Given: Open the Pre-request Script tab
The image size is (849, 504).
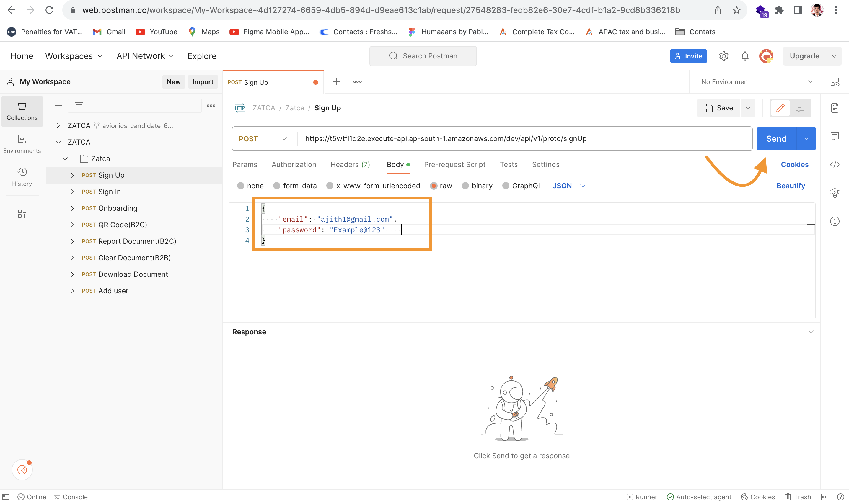Looking at the screenshot, I should point(454,164).
